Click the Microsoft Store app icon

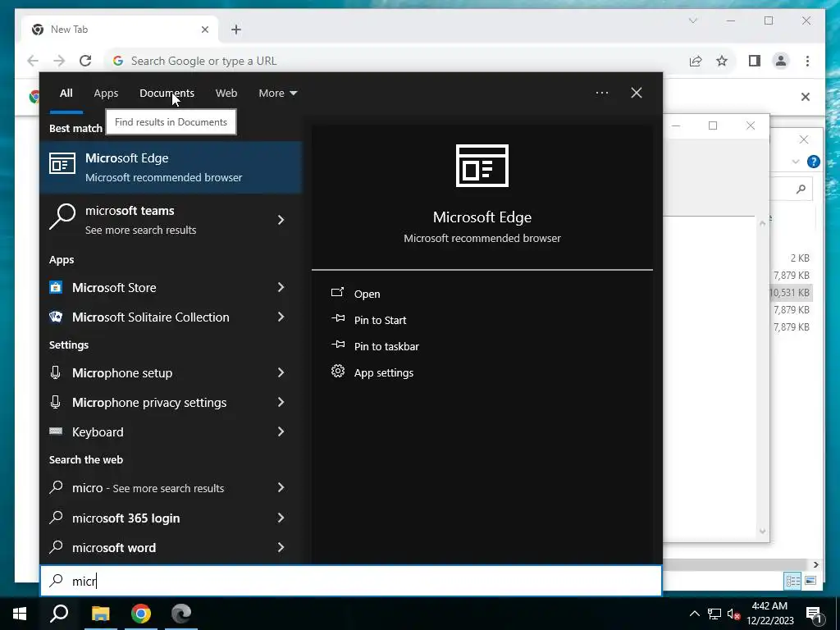pyautogui.click(x=56, y=287)
